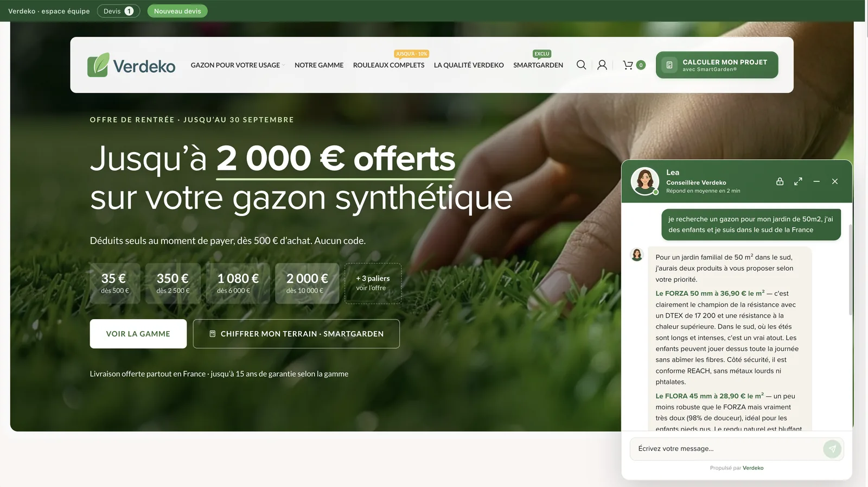Open the search magnifier icon
This screenshot has height=487, width=868.
click(581, 65)
